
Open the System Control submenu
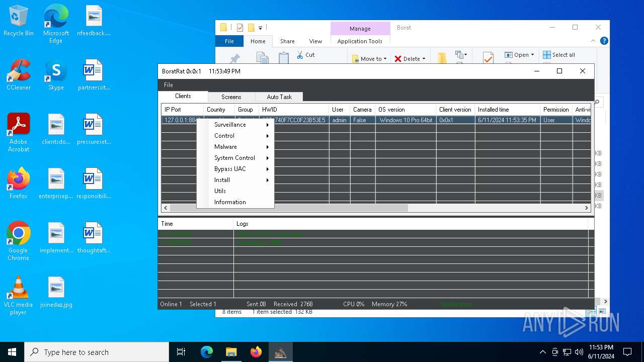pos(235,158)
